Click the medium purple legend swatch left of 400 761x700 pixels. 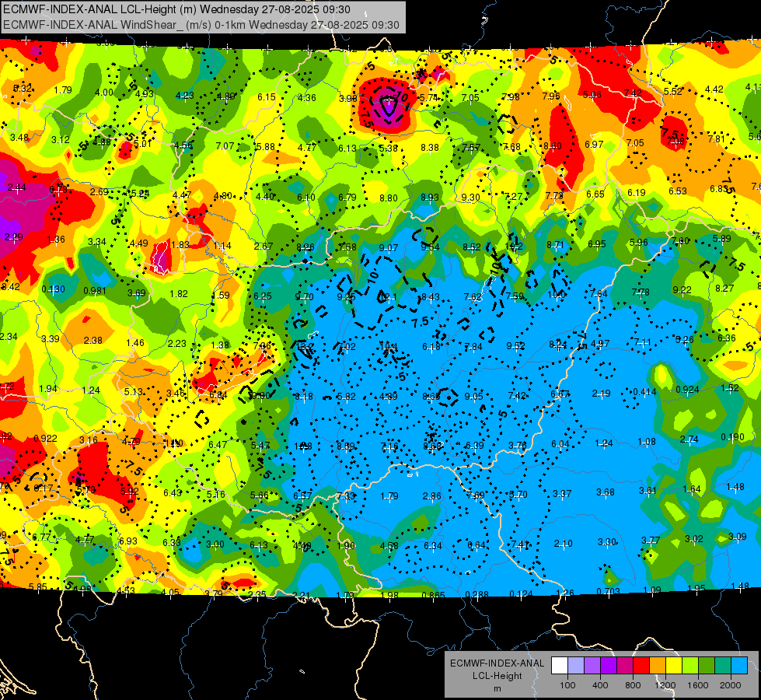pyautogui.click(x=592, y=665)
